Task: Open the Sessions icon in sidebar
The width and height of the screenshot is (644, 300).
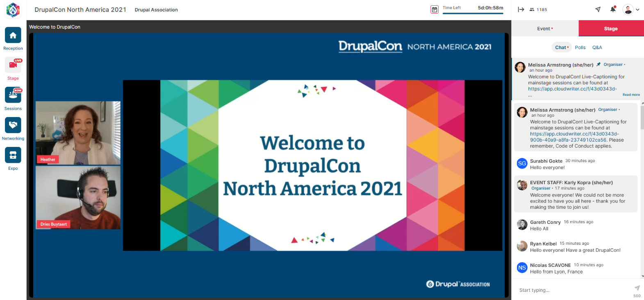Action: click(13, 95)
